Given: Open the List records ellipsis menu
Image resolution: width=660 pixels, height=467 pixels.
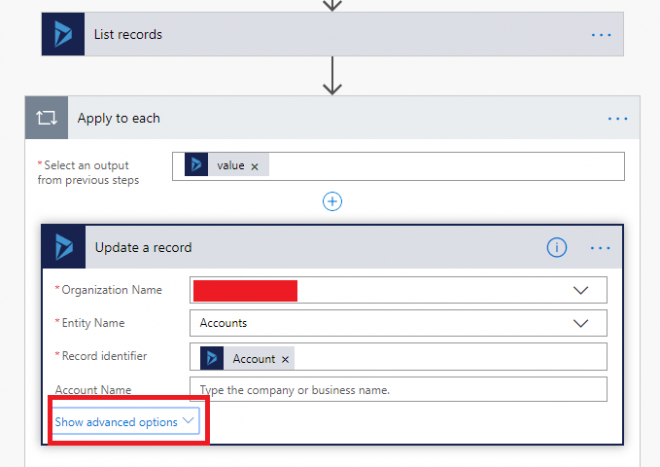Looking at the screenshot, I should [601, 35].
